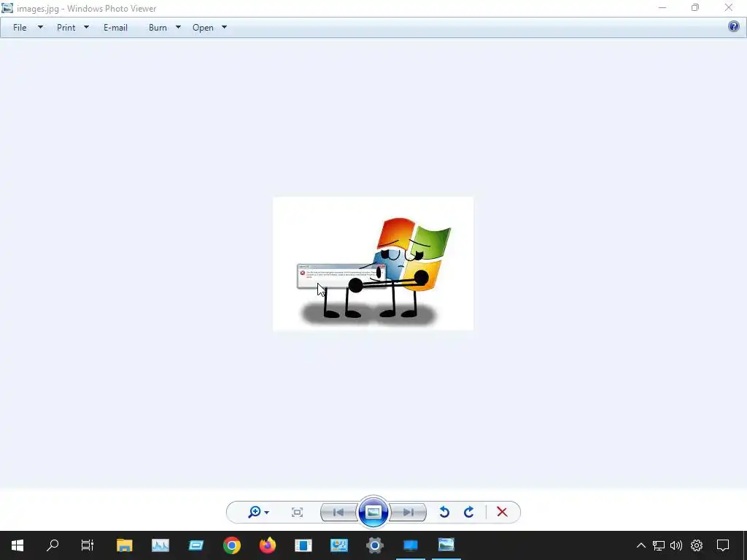Click the zoom magnifier icon
The image size is (747, 560).
255,512
